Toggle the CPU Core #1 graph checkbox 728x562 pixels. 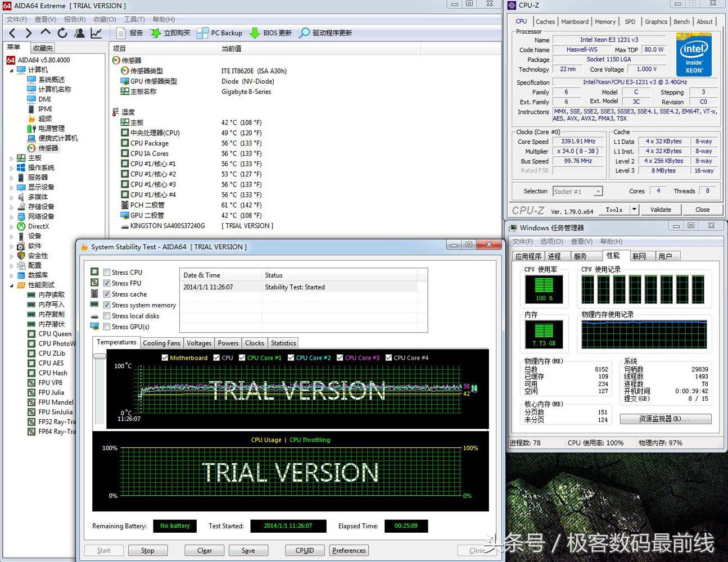click(242, 358)
